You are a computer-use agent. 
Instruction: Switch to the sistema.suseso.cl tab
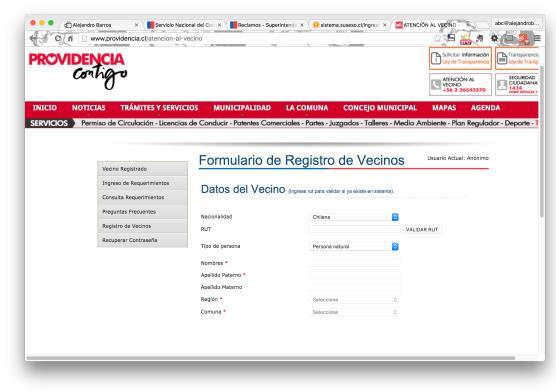[x=349, y=25]
